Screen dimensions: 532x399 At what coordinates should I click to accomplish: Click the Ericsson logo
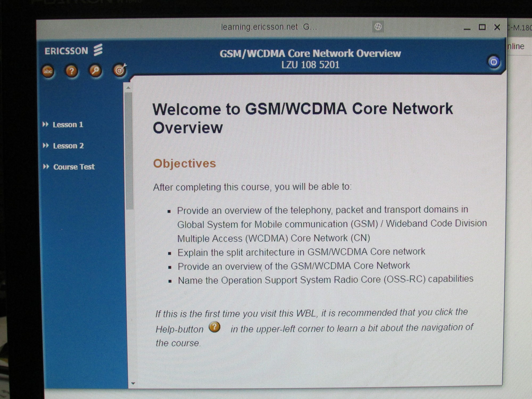(x=73, y=50)
